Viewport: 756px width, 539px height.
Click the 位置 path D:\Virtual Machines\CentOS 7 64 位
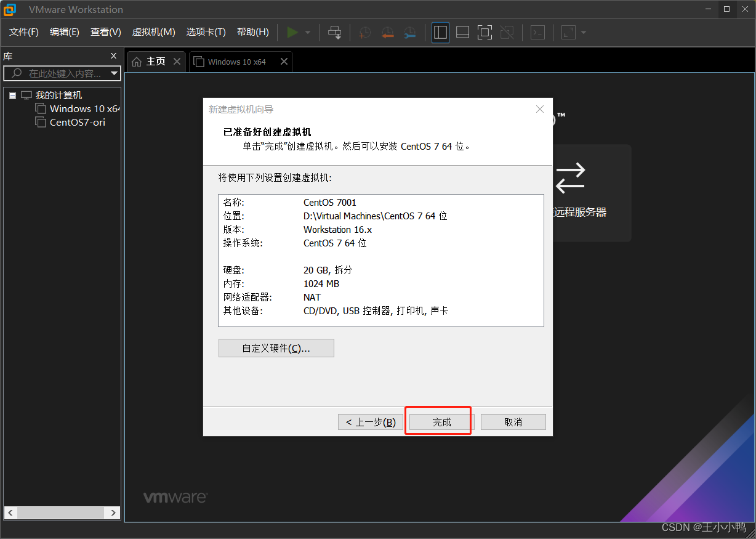pyautogui.click(x=376, y=216)
